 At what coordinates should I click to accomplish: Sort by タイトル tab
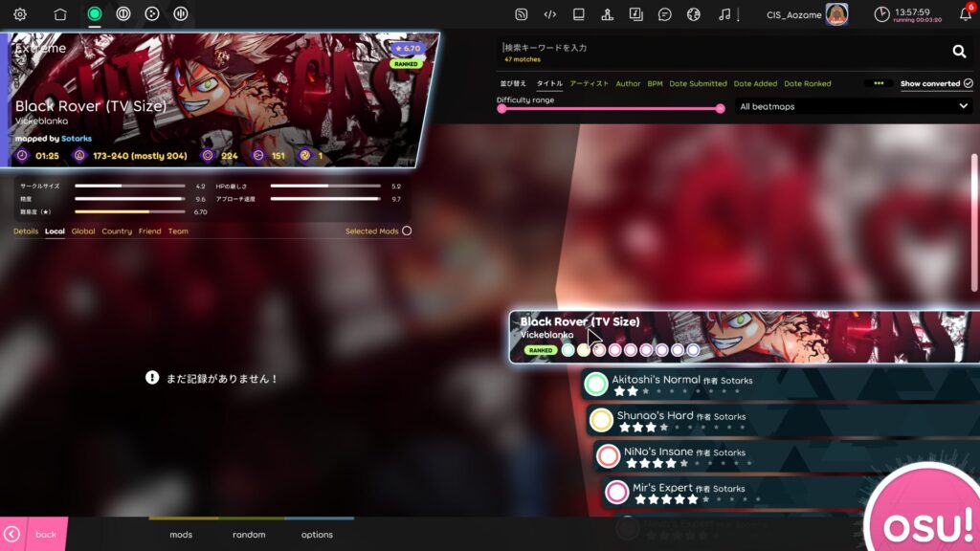click(x=549, y=84)
